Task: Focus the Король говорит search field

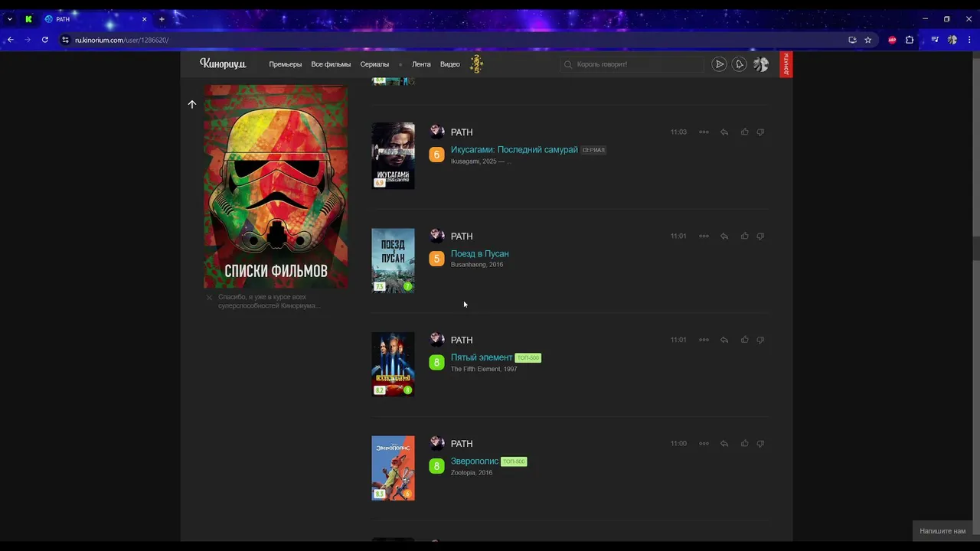Action: (x=632, y=64)
